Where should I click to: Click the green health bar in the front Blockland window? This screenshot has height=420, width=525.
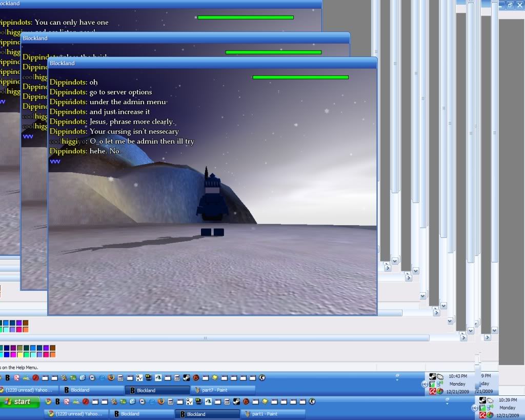coord(300,77)
